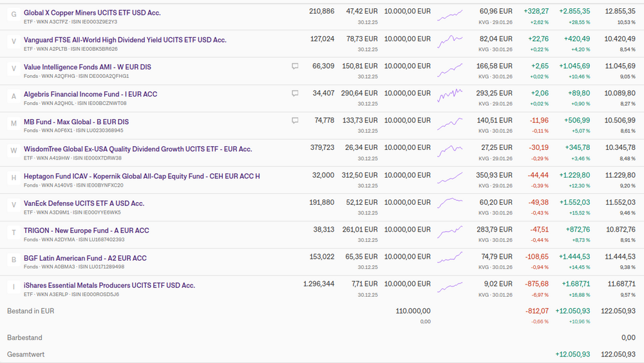Open WisdomTree Global Ex-USA Quality Dividend link
The image size is (644, 363).
tap(138, 149)
